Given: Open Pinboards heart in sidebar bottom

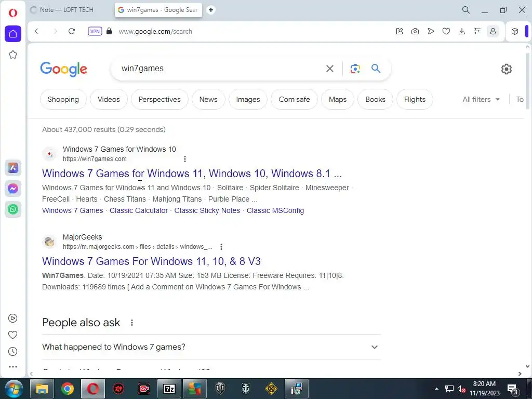Looking at the screenshot, I should coord(12,335).
